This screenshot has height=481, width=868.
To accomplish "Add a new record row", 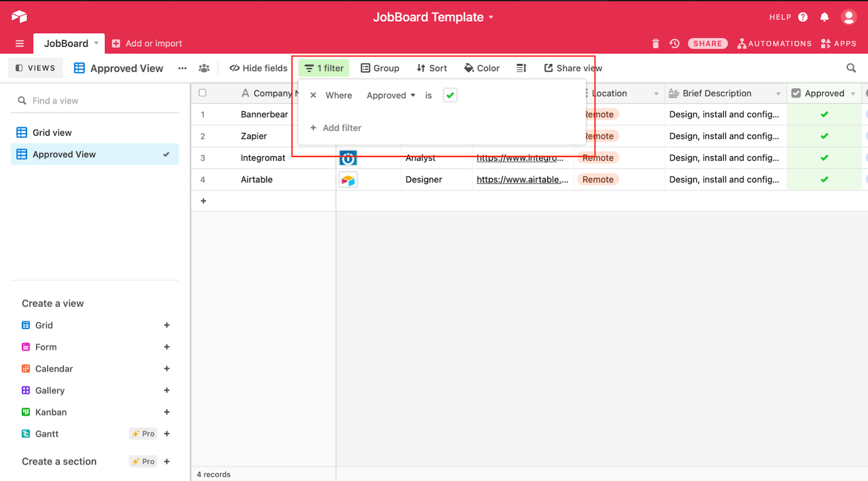I will 203,201.
